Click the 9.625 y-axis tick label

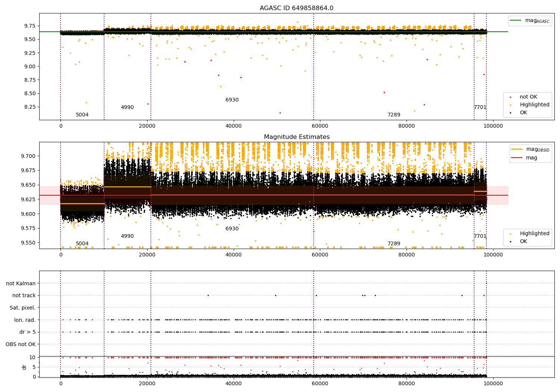pyautogui.click(x=28, y=200)
